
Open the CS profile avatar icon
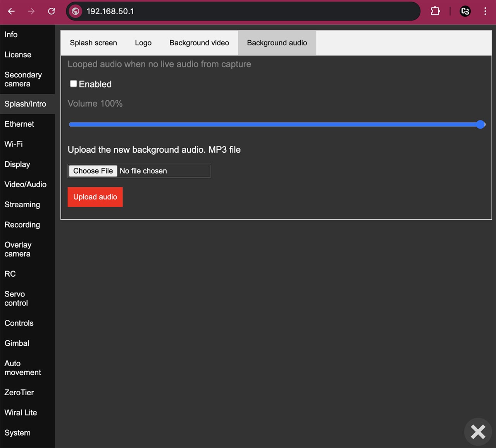click(465, 11)
